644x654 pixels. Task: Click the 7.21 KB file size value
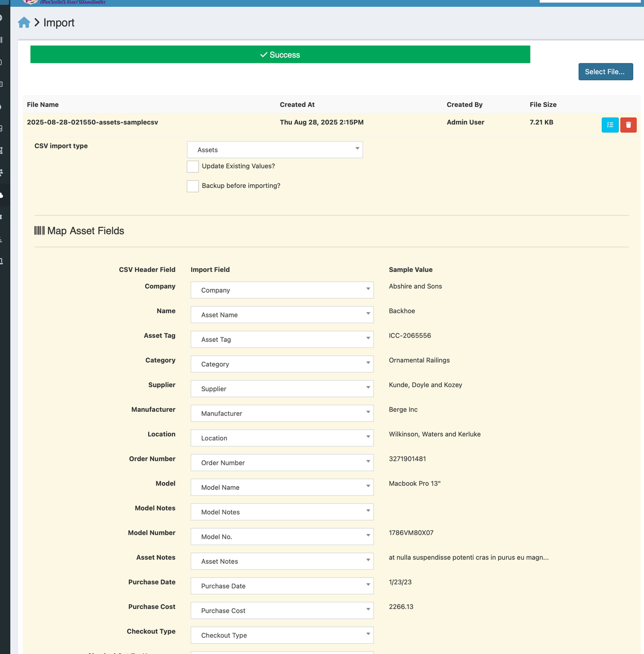[x=541, y=122]
